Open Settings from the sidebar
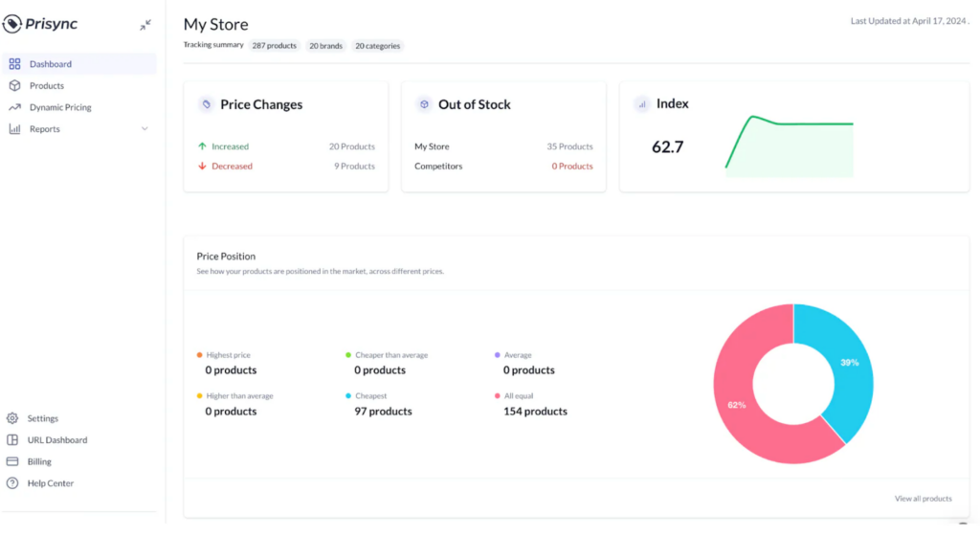The height and width of the screenshot is (536, 980). click(x=42, y=418)
